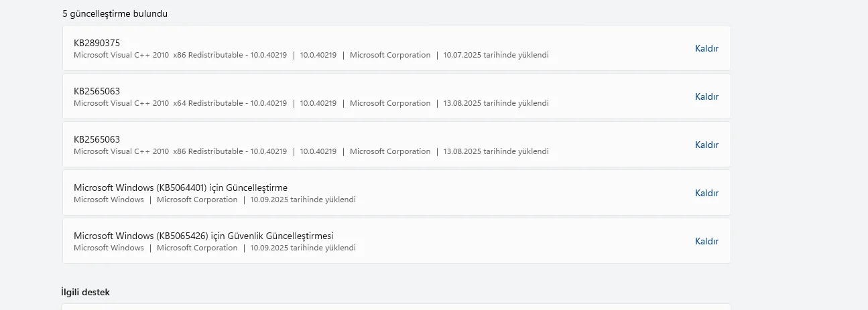Click the '5 güncelleştirme bulundu' heading
The width and height of the screenshot is (868, 310).
click(115, 13)
